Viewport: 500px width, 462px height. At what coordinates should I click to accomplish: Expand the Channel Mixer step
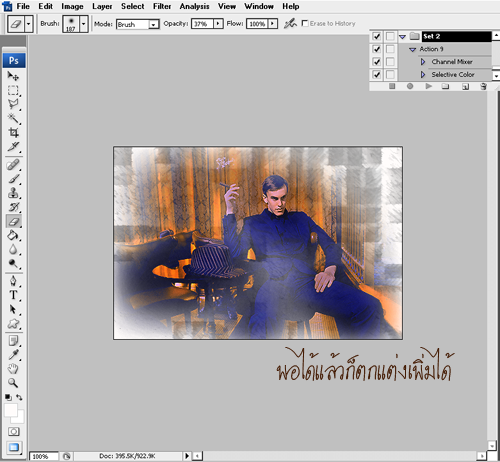pyautogui.click(x=423, y=62)
